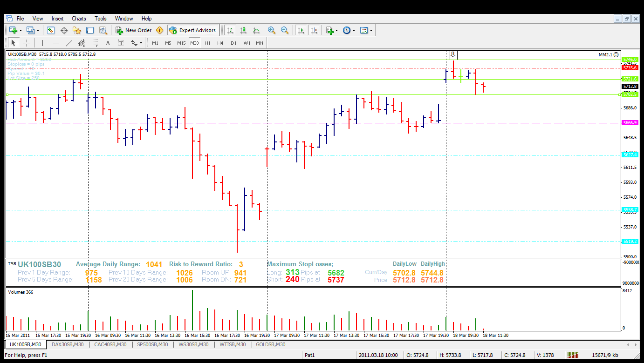Zoom in on the chart
644x363 pixels.
tap(271, 30)
